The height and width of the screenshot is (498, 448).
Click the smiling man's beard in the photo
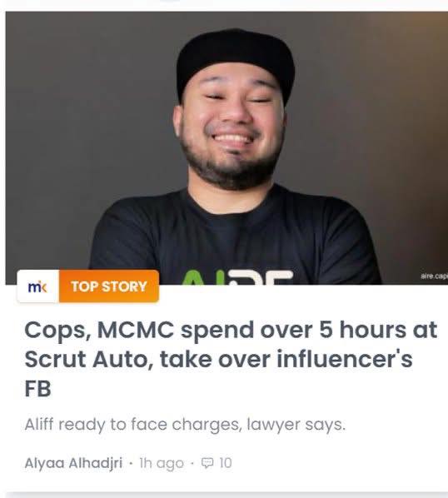(231, 170)
